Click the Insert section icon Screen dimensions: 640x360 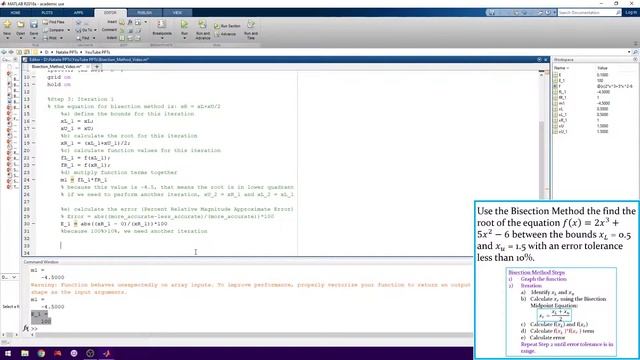click(122, 22)
